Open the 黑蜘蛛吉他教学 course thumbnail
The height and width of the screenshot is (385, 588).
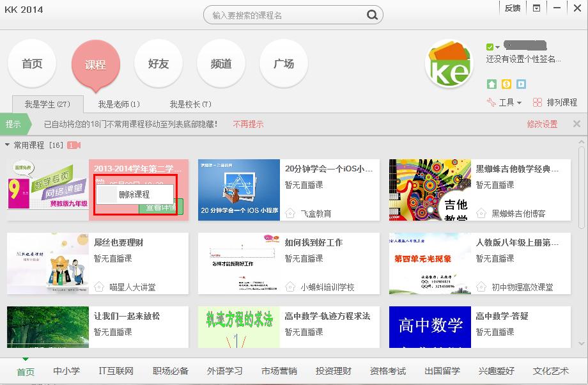point(430,190)
